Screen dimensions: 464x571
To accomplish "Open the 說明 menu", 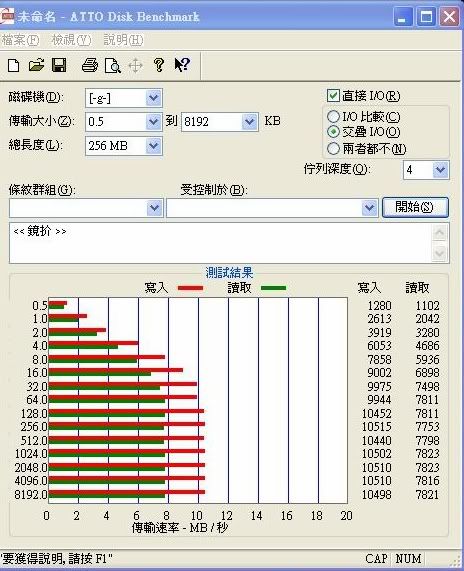I will point(123,40).
